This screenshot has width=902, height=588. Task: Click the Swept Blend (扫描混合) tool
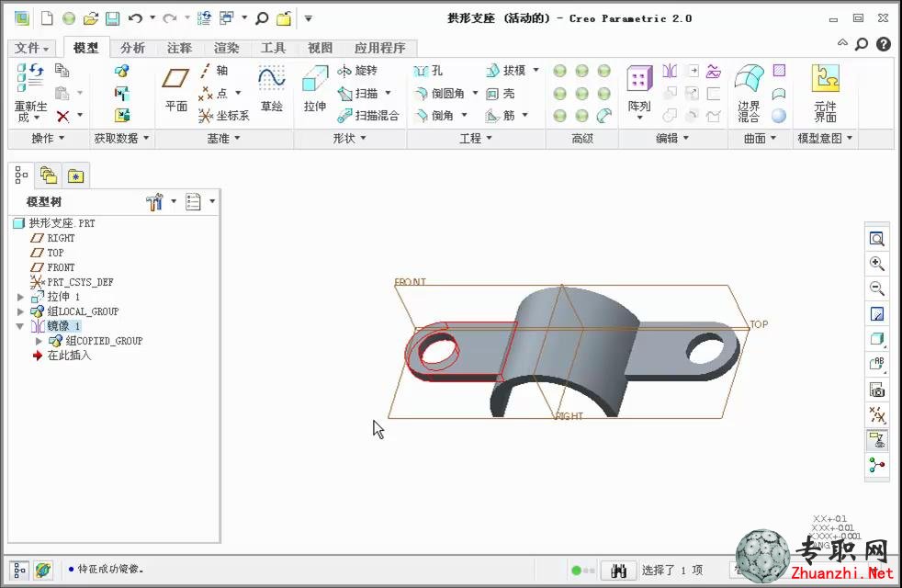367,116
